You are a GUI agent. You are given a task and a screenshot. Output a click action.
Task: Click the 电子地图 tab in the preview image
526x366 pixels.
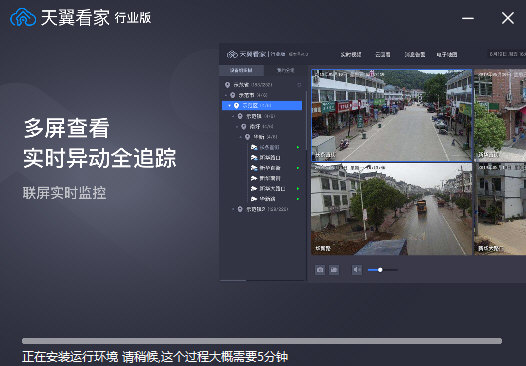[446, 54]
